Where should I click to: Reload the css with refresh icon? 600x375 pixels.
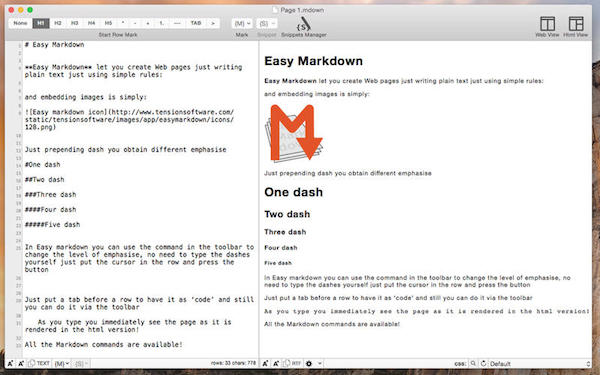pos(483,364)
